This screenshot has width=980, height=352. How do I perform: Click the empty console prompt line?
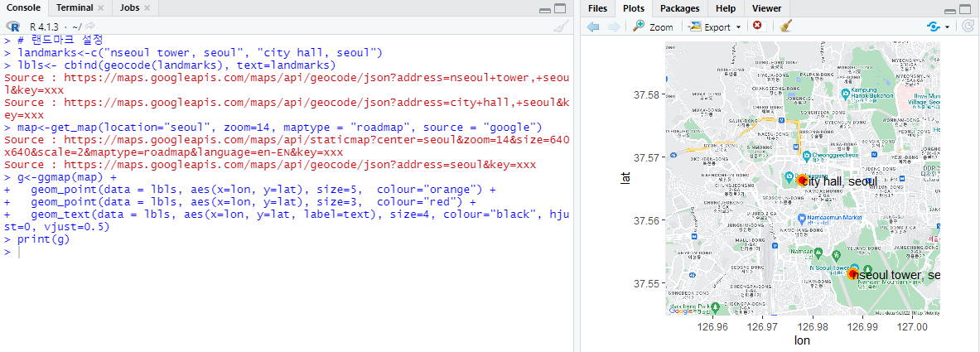pyautogui.click(x=287, y=252)
